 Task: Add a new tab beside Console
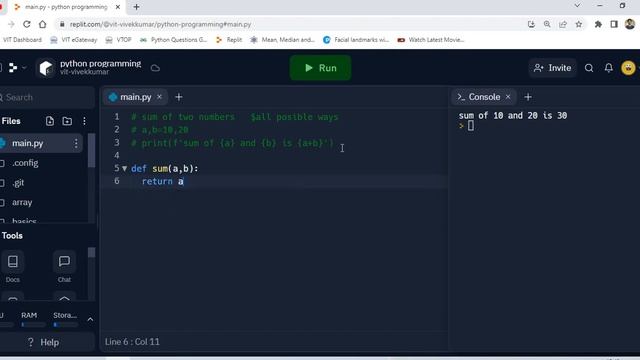pyautogui.click(x=528, y=97)
